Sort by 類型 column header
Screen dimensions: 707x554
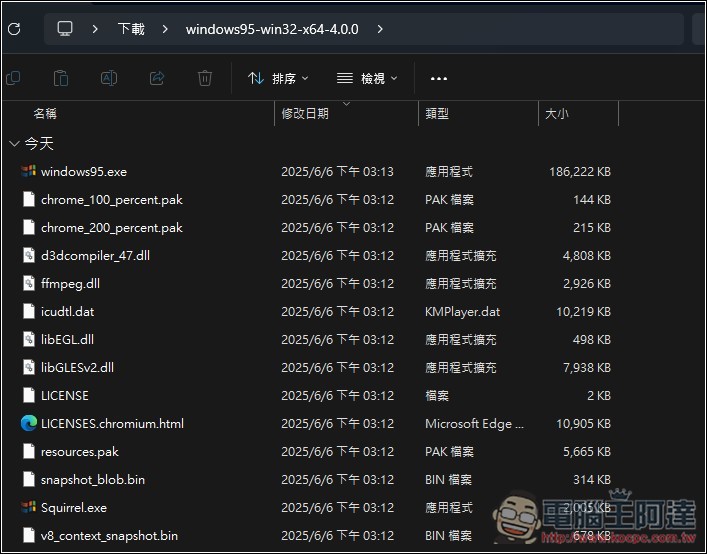[437, 114]
